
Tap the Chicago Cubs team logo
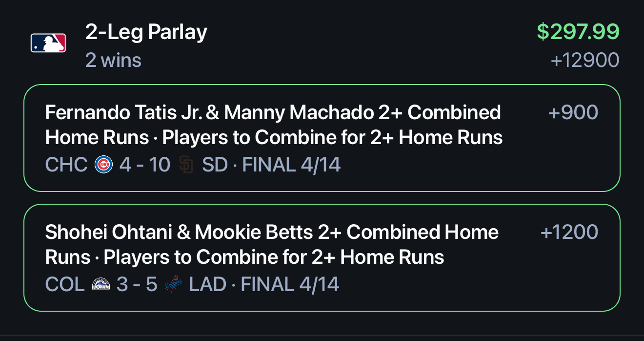[x=103, y=165]
